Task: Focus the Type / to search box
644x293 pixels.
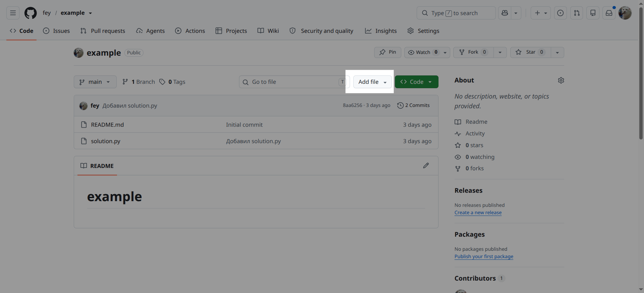Action: point(456,13)
